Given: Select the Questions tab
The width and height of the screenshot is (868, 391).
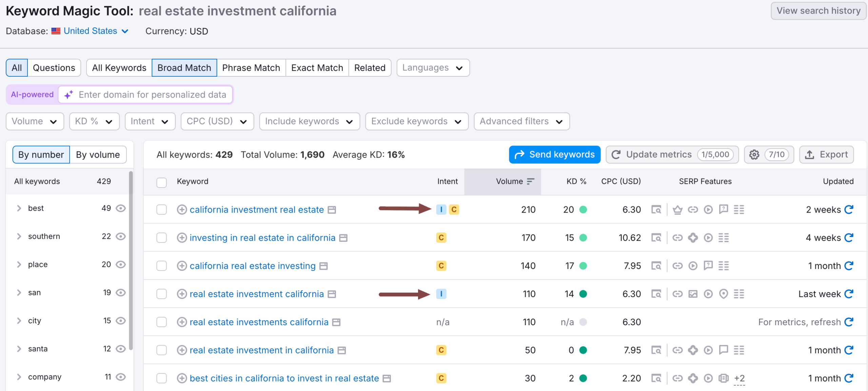Looking at the screenshot, I should (x=54, y=68).
